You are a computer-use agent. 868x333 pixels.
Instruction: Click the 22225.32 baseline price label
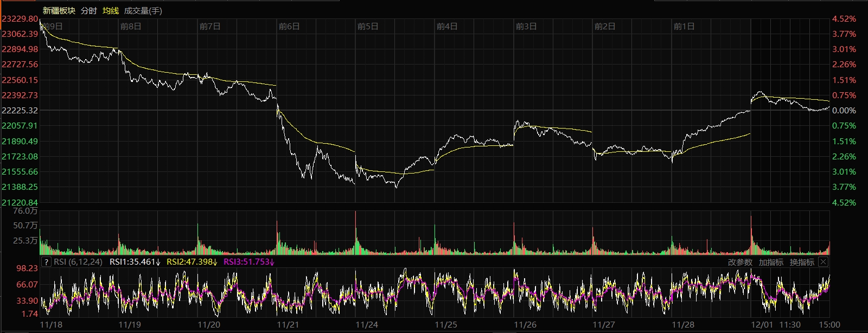(x=20, y=111)
